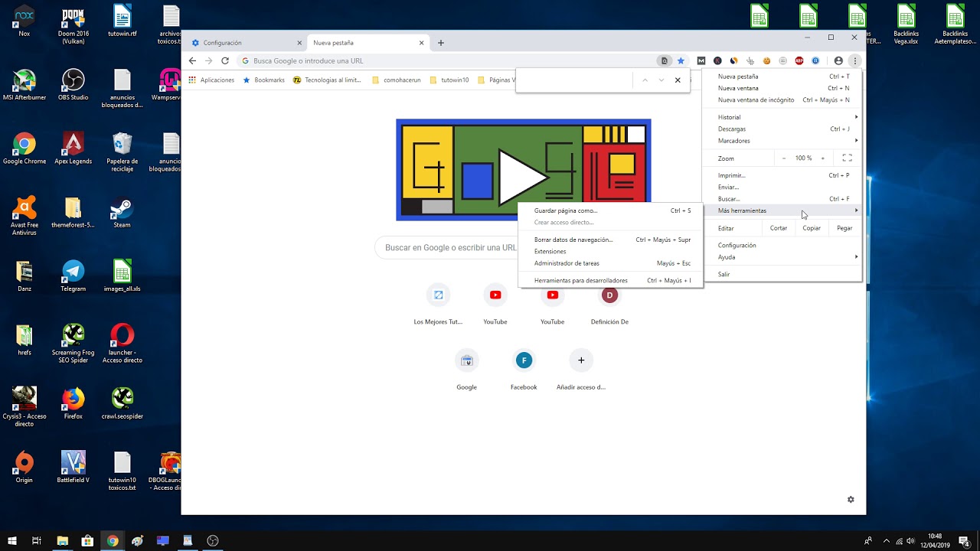The height and width of the screenshot is (551, 980).
Task: Choose Borrar datos de navegación
Action: (x=573, y=240)
